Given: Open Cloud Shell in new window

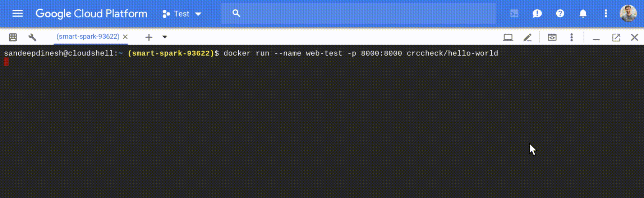Looking at the screenshot, I should point(616,37).
